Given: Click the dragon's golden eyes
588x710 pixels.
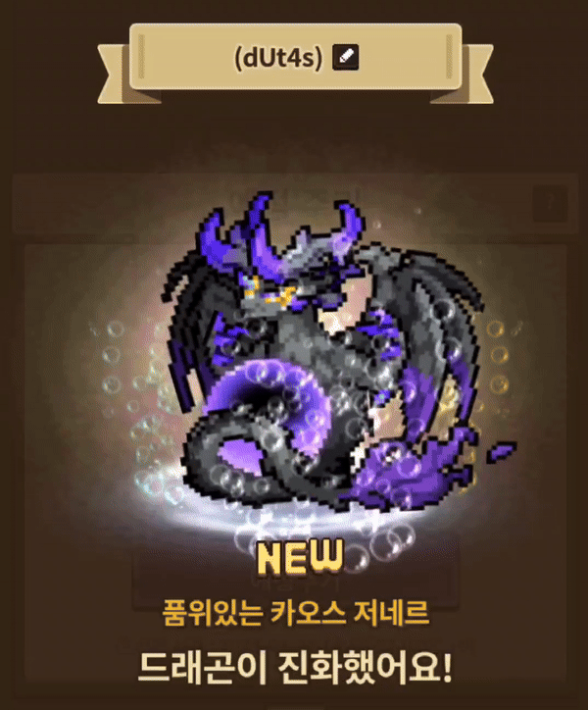Looking at the screenshot, I should click(x=268, y=292).
